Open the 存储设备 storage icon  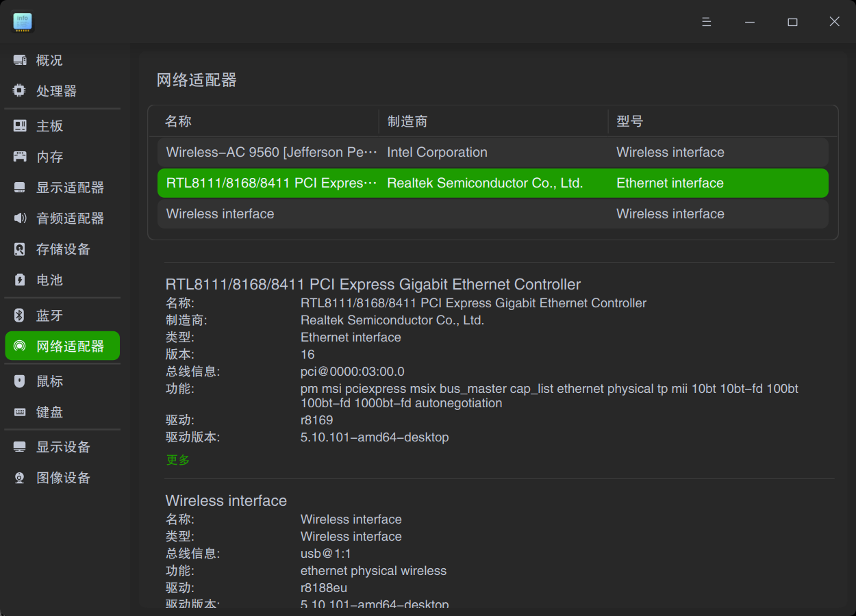click(x=20, y=249)
